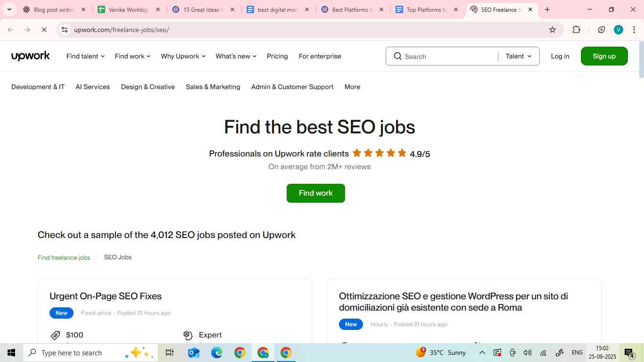Stop page loading with the X icon
Screen dimensions: 644x362
44,29
